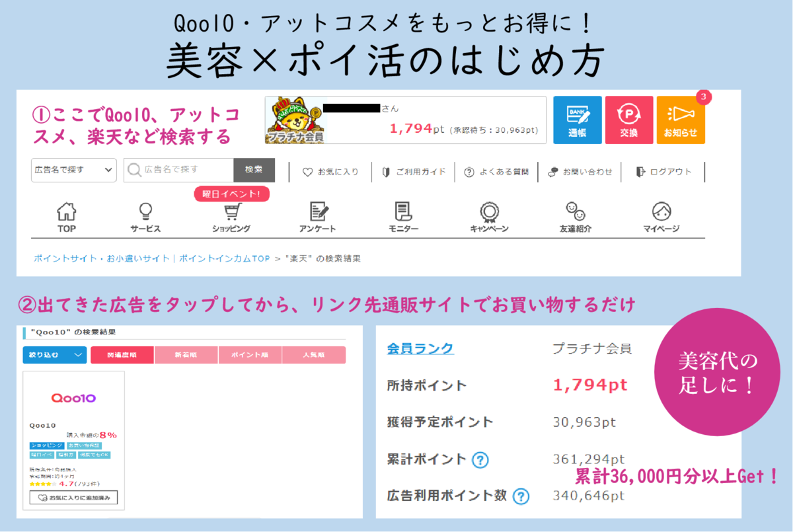The image size is (793, 532).
Task: Click the 購入金額の8% reward text
Action: click(92, 435)
